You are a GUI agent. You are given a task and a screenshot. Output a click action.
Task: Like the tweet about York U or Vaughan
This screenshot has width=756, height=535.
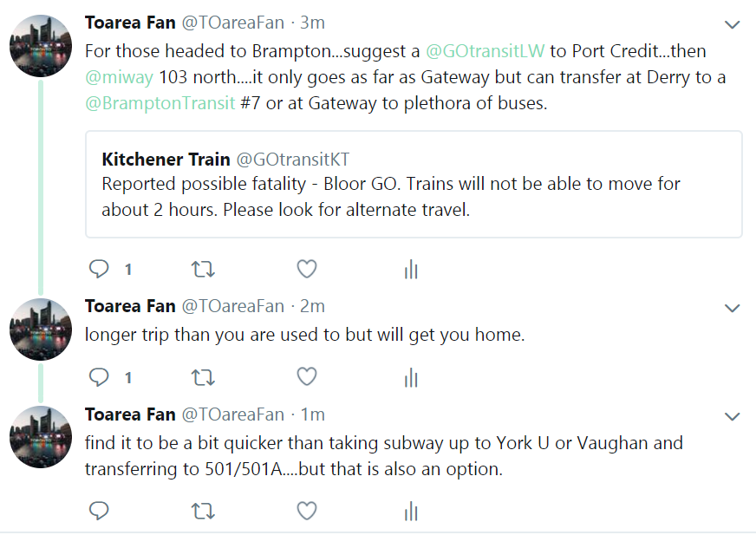tap(307, 511)
